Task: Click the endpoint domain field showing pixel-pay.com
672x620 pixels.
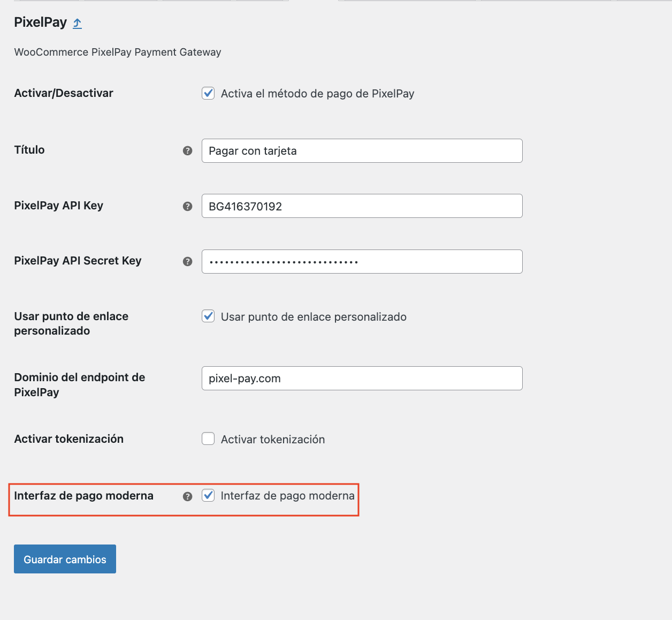Action: tap(362, 379)
